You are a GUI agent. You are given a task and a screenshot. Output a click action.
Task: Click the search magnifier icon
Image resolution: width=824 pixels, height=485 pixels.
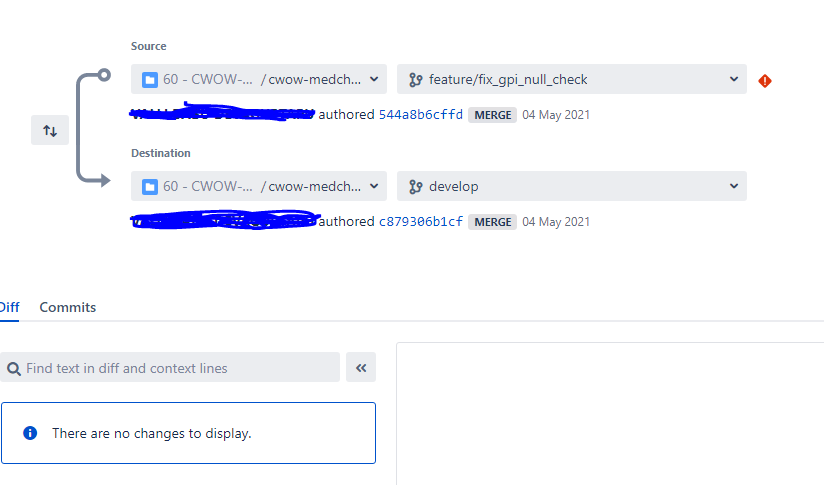click(14, 369)
